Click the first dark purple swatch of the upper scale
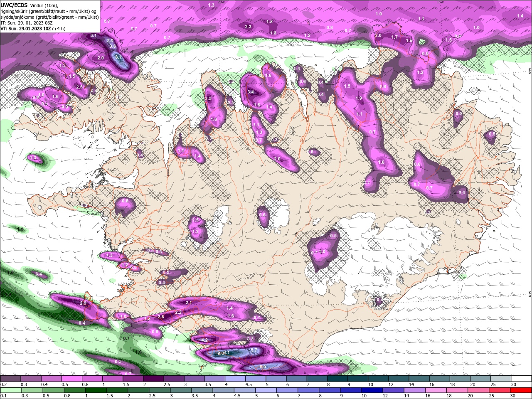The height and width of the screenshot is (399, 532). [x=10, y=379]
